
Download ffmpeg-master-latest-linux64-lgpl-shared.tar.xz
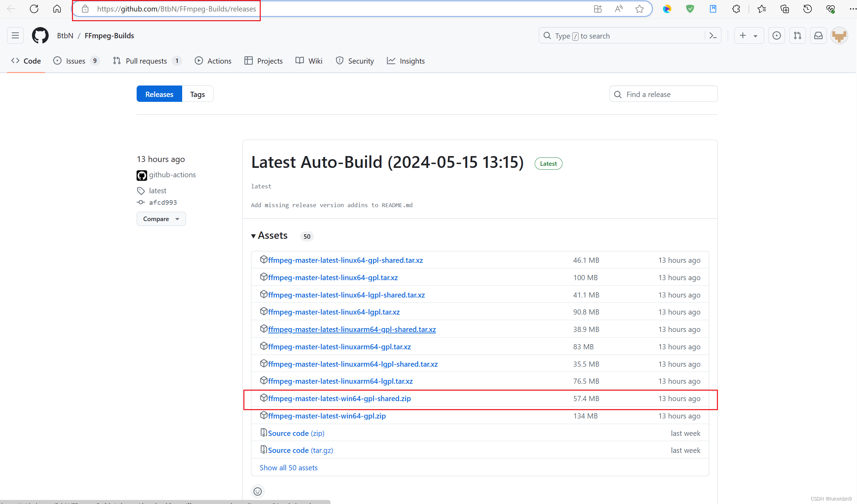click(346, 295)
